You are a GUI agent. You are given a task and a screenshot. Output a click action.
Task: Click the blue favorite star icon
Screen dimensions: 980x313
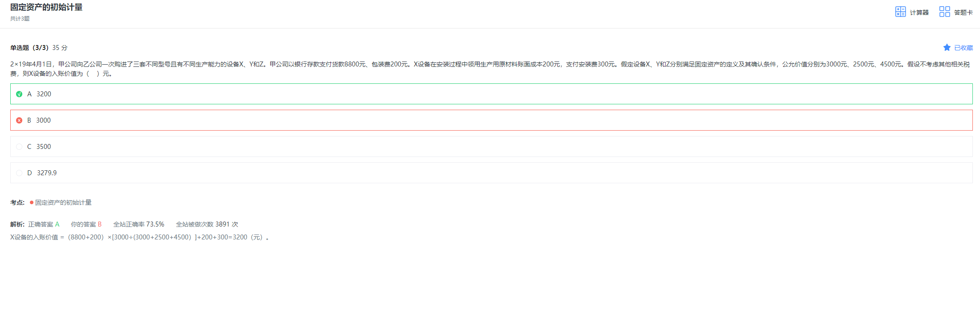coord(947,48)
